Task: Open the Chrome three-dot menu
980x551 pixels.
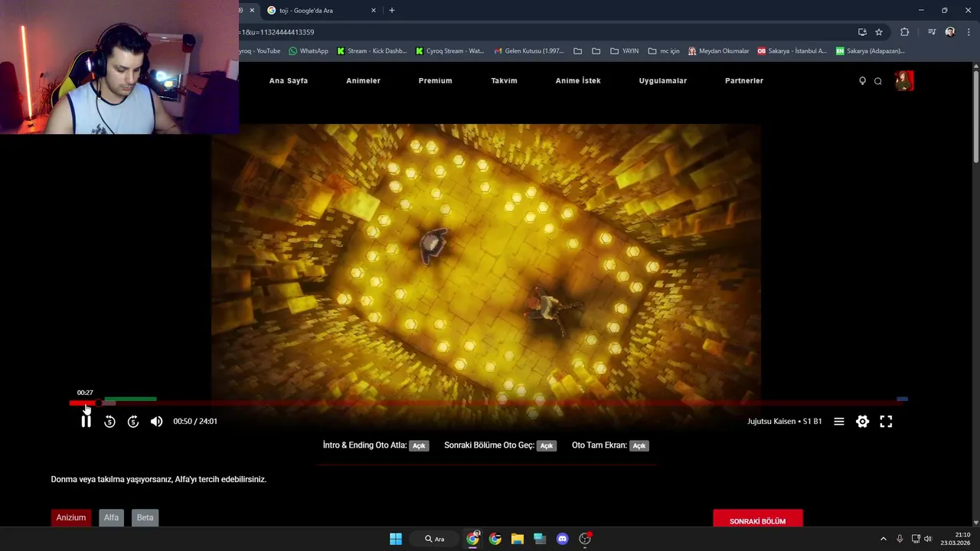Action: coord(969,32)
